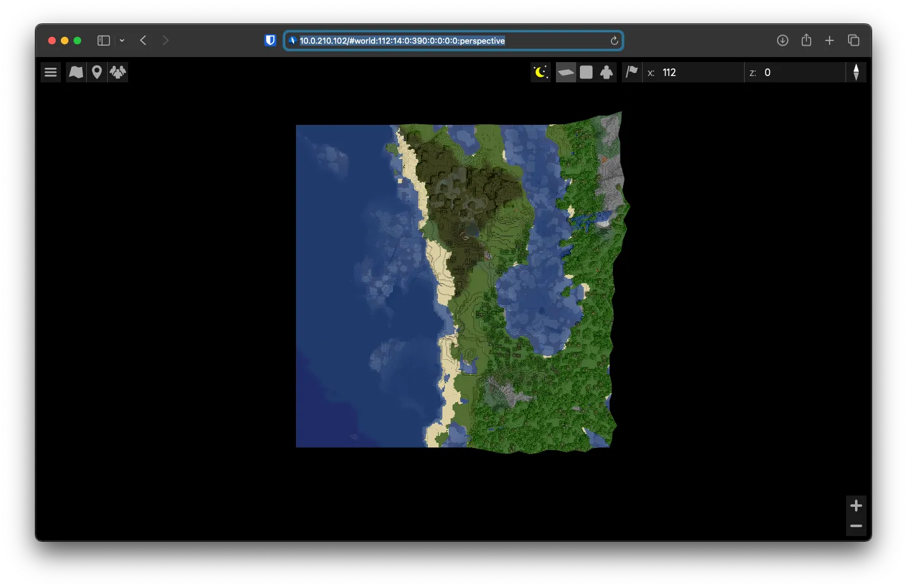
Task: Show Safari downloads
Action: (x=783, y=41)
